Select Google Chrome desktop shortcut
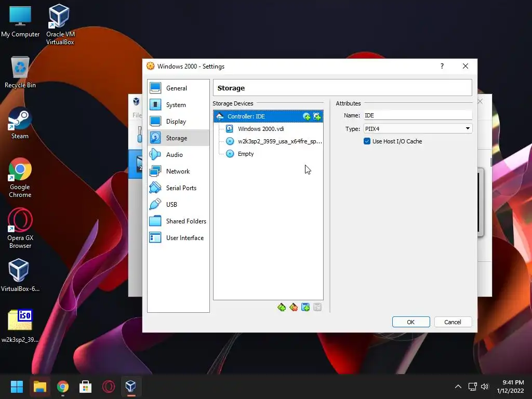 point(20,178)
